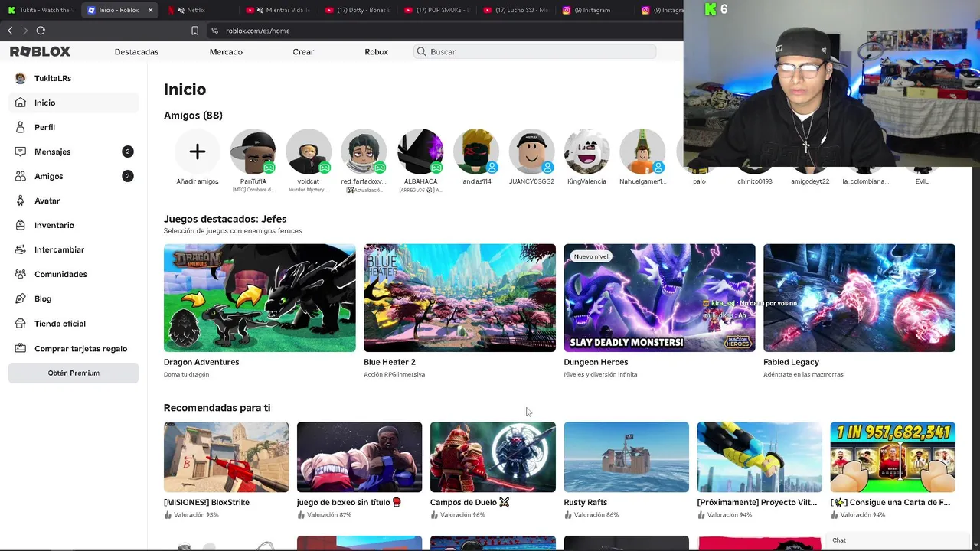Open Crear in the top navigation

303,51
